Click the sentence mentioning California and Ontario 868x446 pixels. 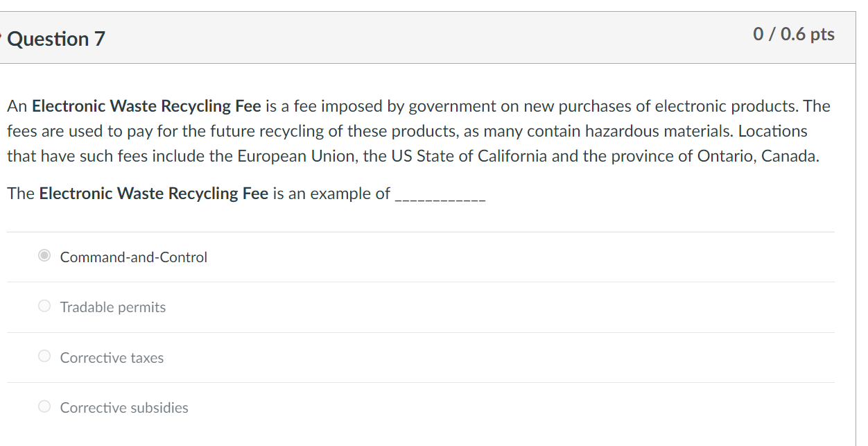(413, 155)
